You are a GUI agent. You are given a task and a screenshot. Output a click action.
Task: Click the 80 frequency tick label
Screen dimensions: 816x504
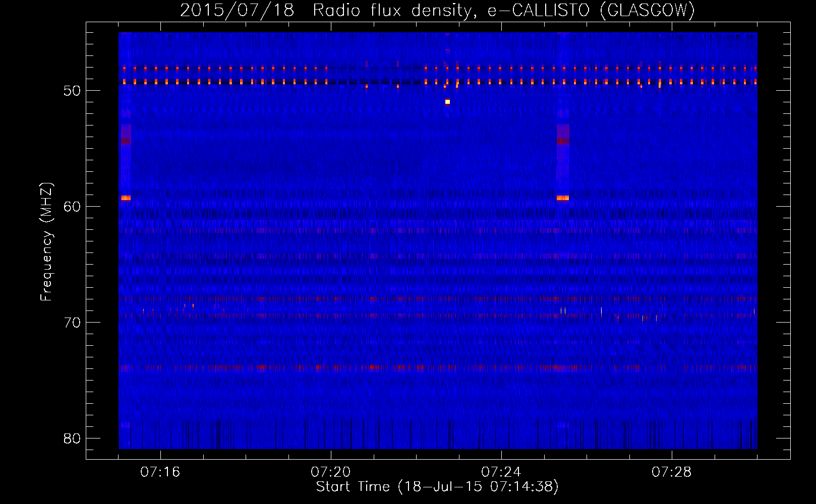click(x=72, y=438)
